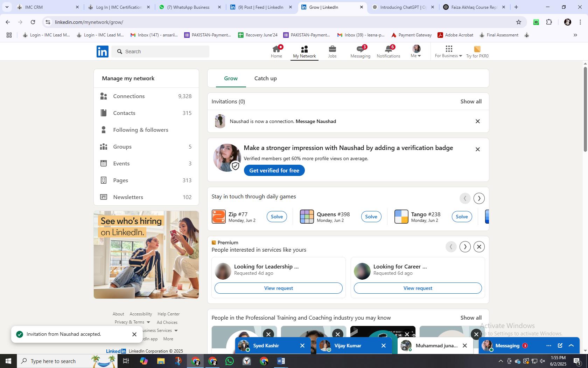Show all invitations
This screenshot has width=588, height=368.
(x=471, y=102)
